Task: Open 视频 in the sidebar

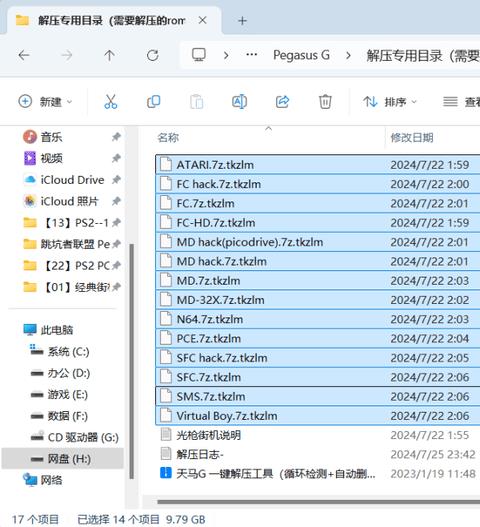Action: coord(51,158)
